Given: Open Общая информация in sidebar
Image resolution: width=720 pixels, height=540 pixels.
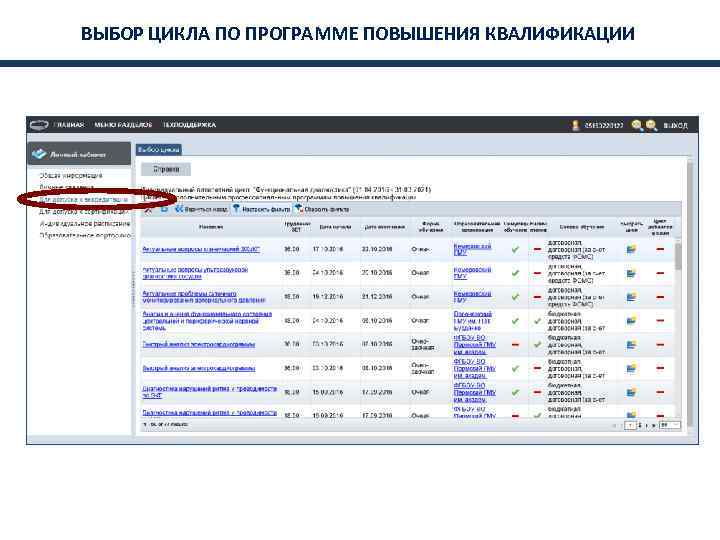Looking at the screenshot, I should click(71, 176).
